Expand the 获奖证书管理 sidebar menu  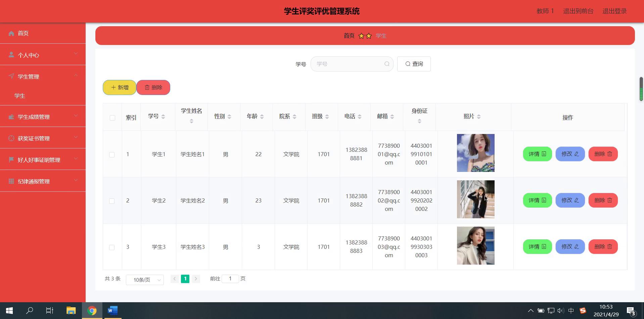[43, 138]
